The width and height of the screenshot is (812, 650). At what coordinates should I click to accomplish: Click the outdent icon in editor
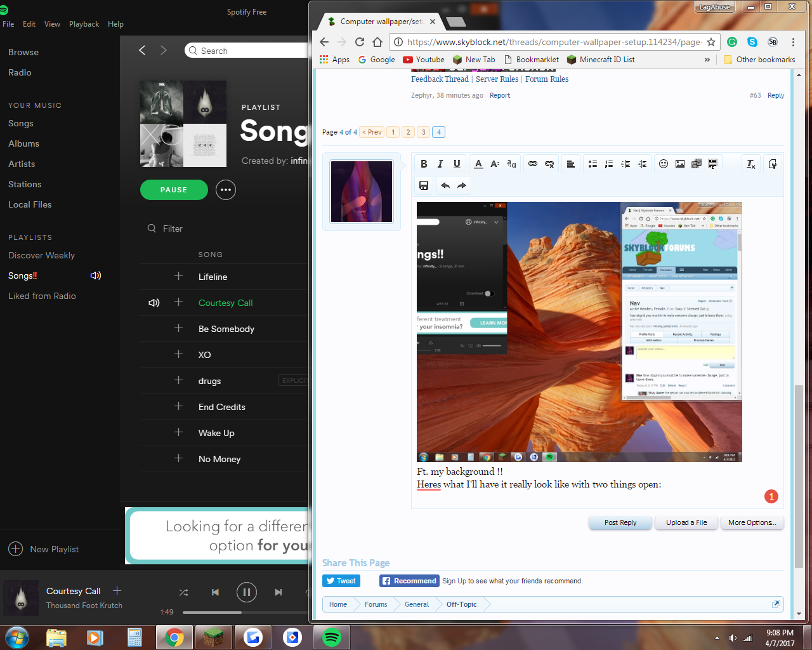point(625,164)
